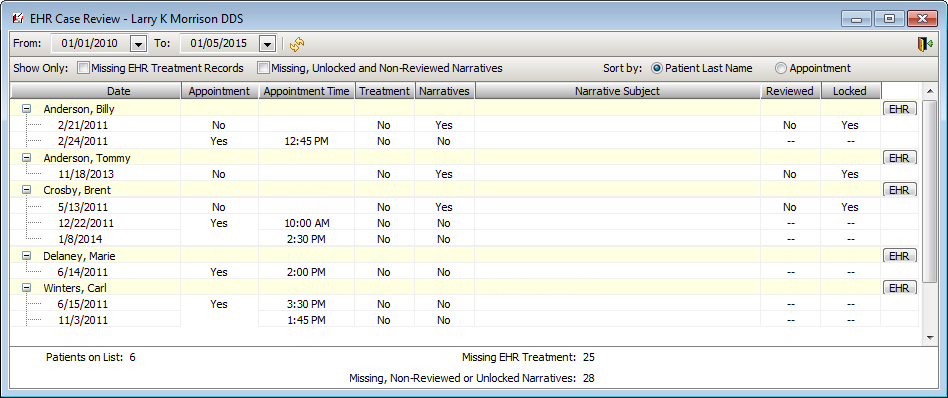Collapse the Crosby, Brent patient node

(27, 190)
